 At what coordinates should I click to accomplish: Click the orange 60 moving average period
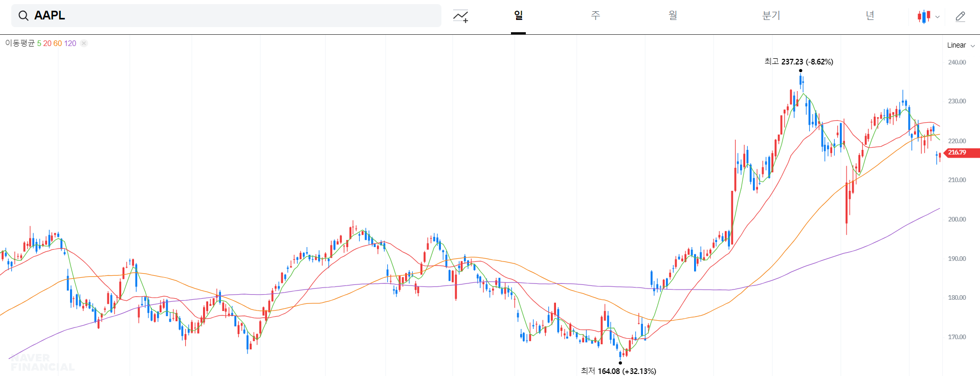click(57, 43)
